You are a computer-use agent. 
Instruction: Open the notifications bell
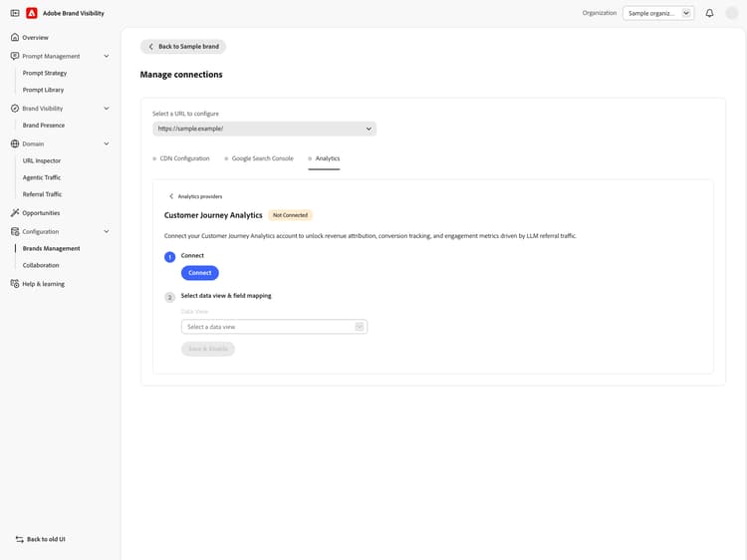[709, 13]
